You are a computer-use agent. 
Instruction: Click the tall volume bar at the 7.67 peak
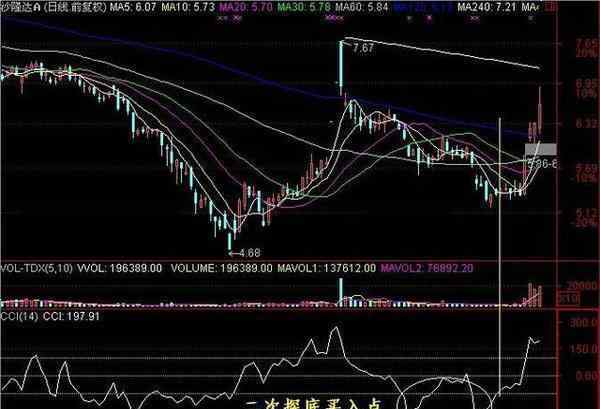[340, 292]
